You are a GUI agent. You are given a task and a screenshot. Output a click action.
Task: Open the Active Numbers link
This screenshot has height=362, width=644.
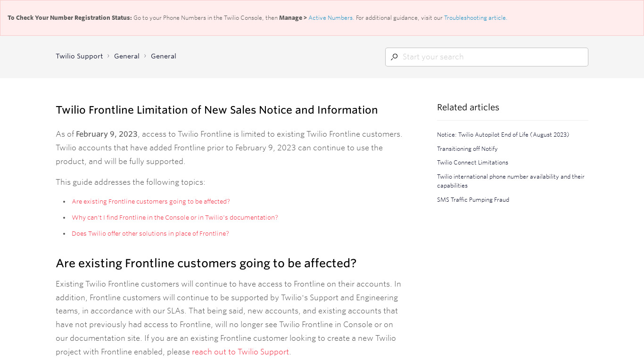click(330, 18)
